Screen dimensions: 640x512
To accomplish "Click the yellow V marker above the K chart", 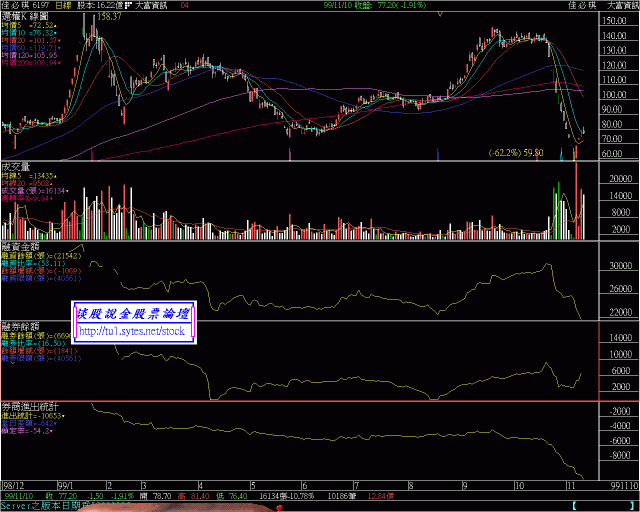I will 440,14.
